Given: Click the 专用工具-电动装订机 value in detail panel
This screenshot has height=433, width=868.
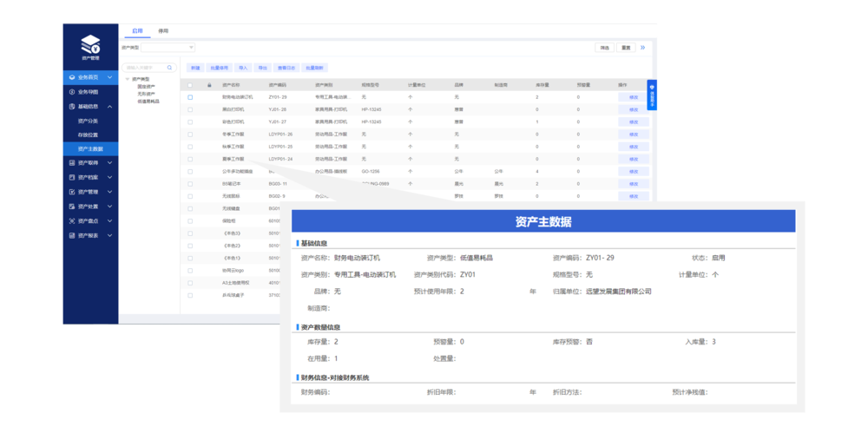Looking at the screenshot, I should (365, 275).
